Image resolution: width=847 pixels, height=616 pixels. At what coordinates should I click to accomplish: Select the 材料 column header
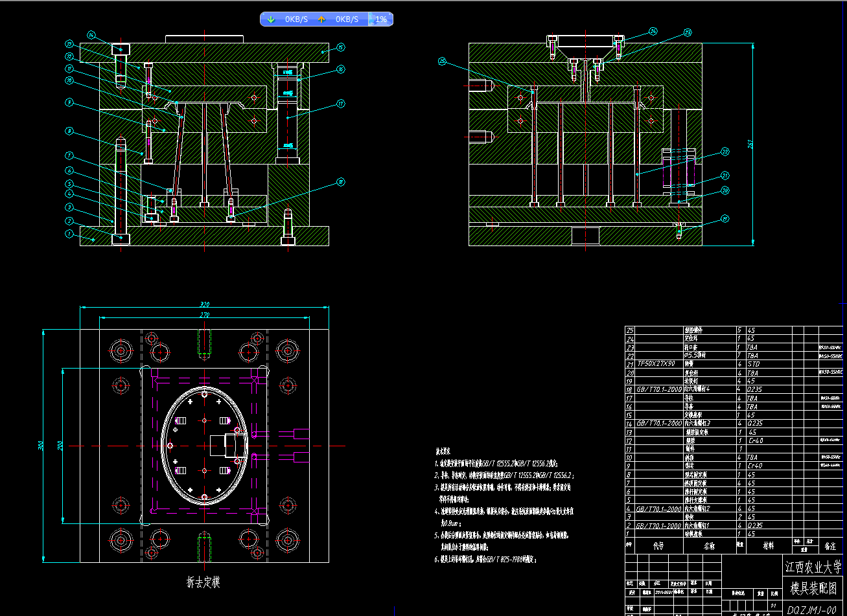click(769, 545)
